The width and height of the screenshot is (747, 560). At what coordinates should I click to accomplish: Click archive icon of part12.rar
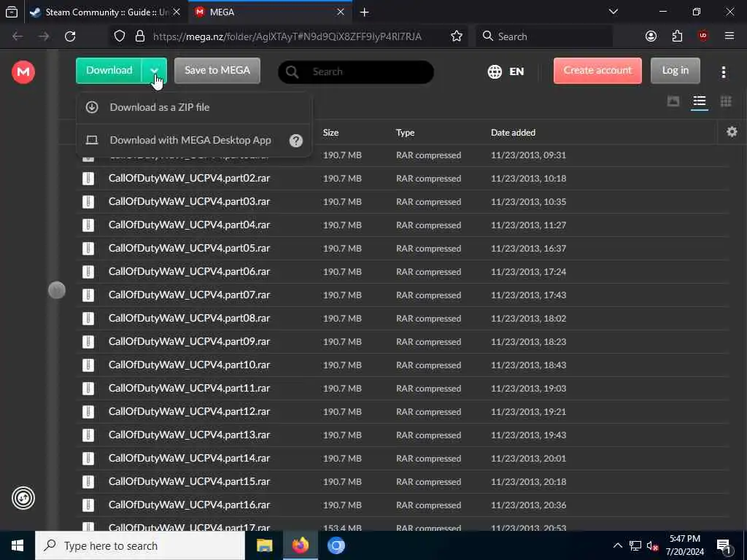[x=88, y=411]
